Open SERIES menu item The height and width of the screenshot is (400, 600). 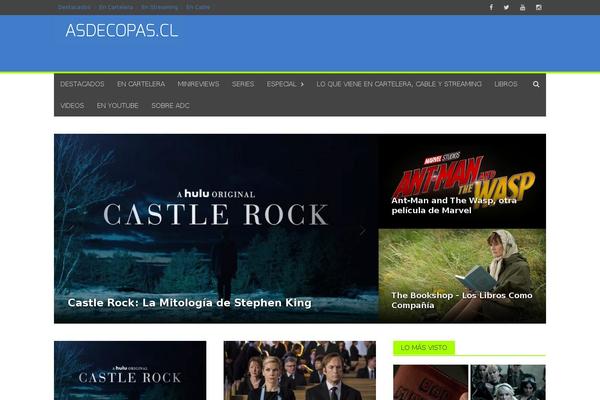(243, 84)
